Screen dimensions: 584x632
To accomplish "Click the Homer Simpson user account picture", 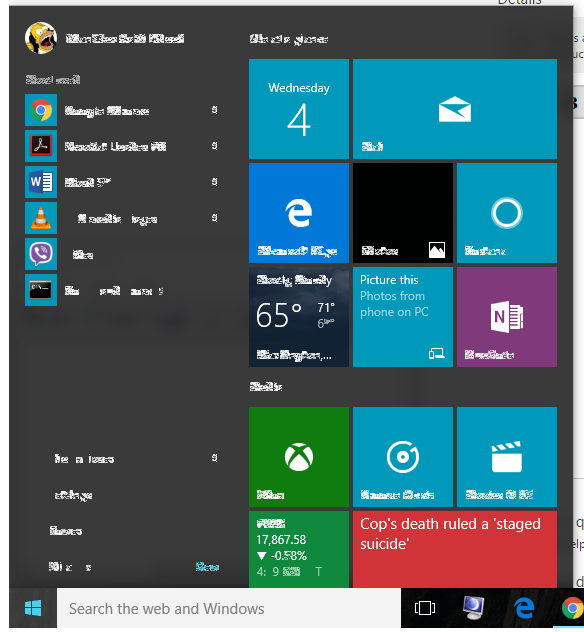I will pos(41,38).
